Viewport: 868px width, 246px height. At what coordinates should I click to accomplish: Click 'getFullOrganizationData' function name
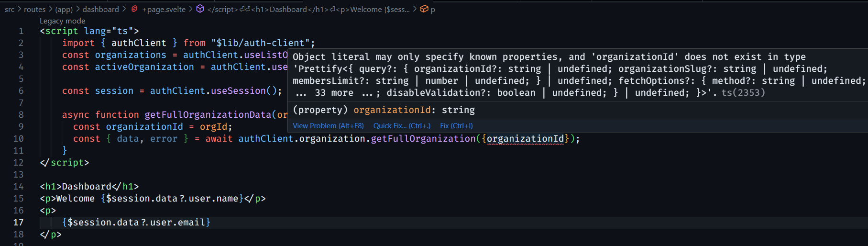tap(208, 115)
